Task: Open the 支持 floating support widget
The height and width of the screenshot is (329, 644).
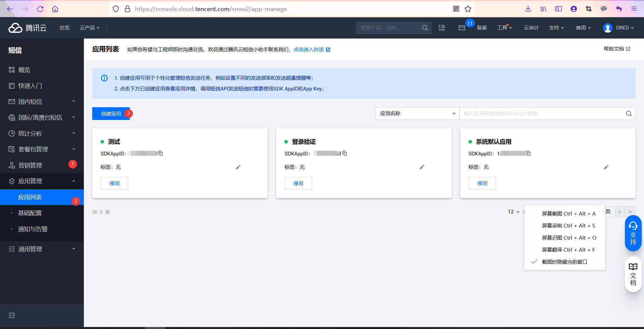Action: coord(633,233)
